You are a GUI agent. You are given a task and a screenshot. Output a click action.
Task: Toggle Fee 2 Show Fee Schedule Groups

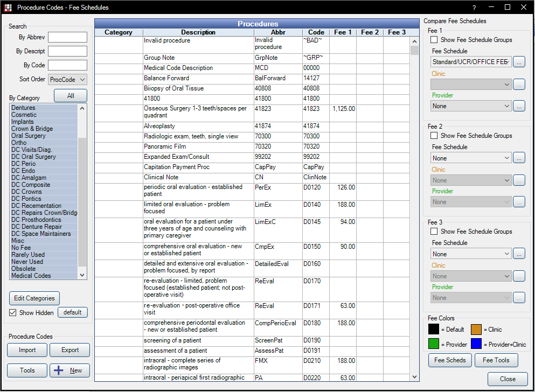pyautogui.click(x=434, y=136)
